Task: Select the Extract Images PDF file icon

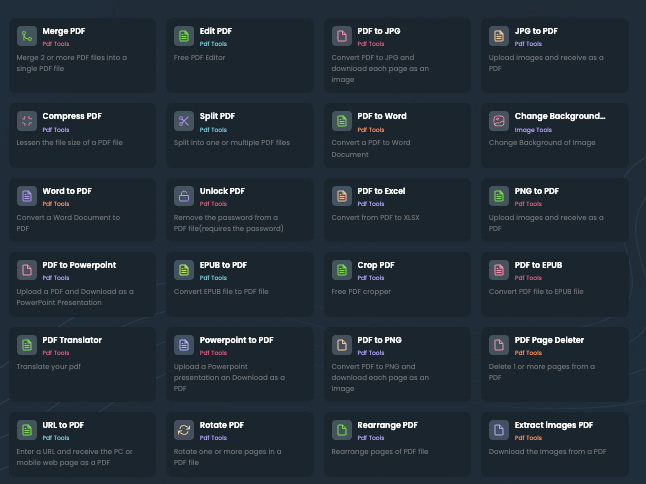Action: 499,430
